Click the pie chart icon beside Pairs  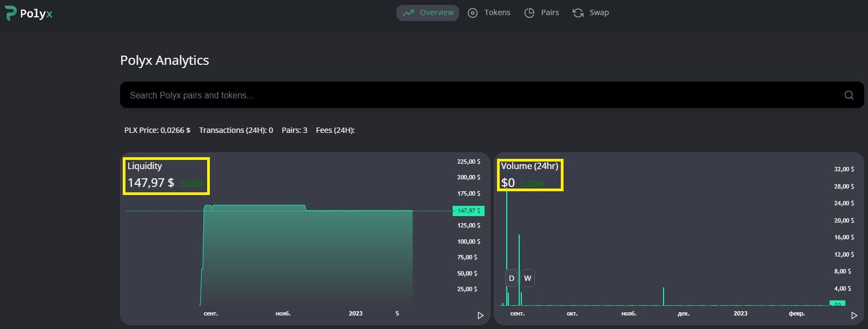(x=529, y=13)
